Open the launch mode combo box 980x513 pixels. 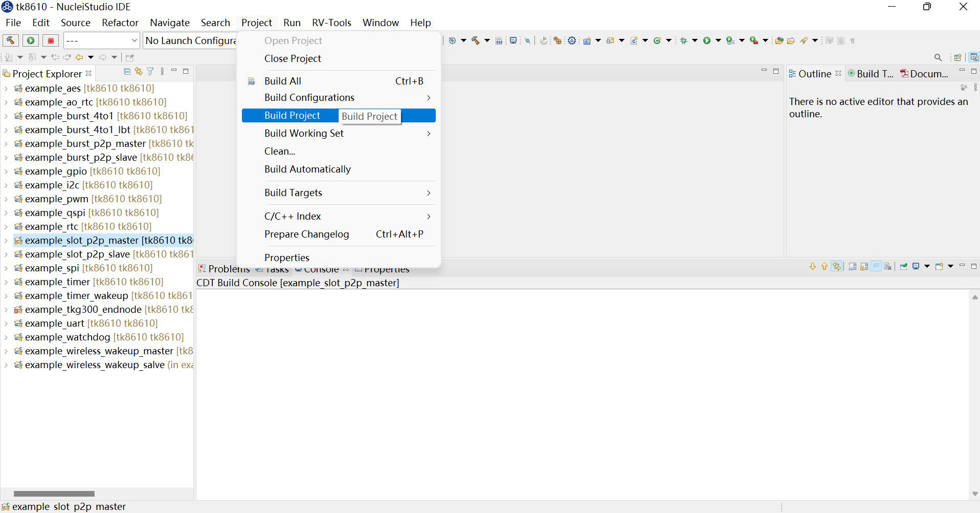(101, 40)
